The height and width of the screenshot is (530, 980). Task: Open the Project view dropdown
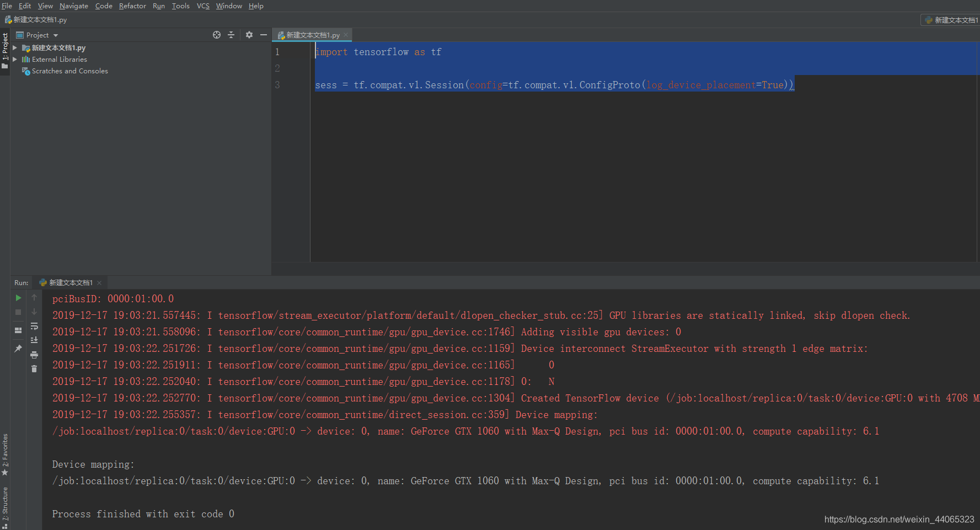38,35
